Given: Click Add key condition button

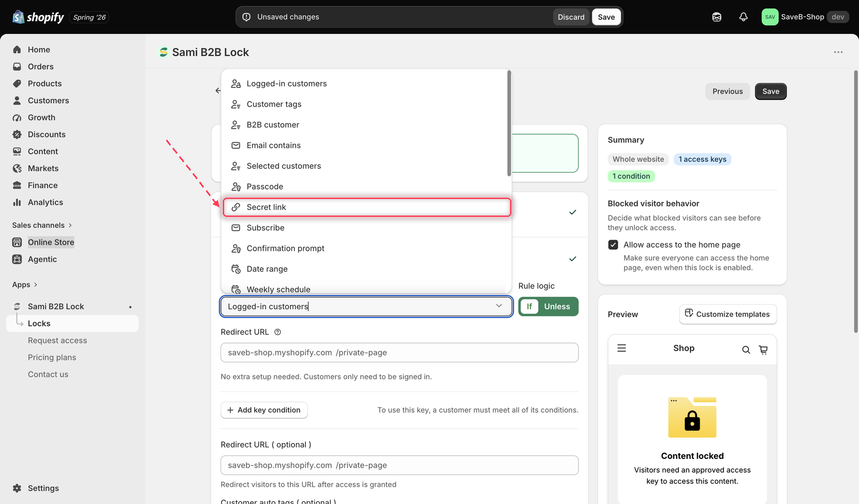Looking at the screenshot, I should coord(264,410).
